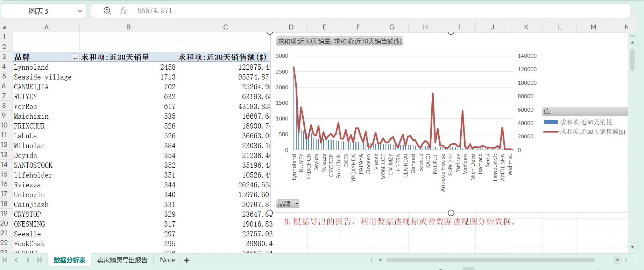Switch to the 数据分析表 sheet tab
Image resolution: width=644 pixels, height=270 pixels.
tap(70, 260)
